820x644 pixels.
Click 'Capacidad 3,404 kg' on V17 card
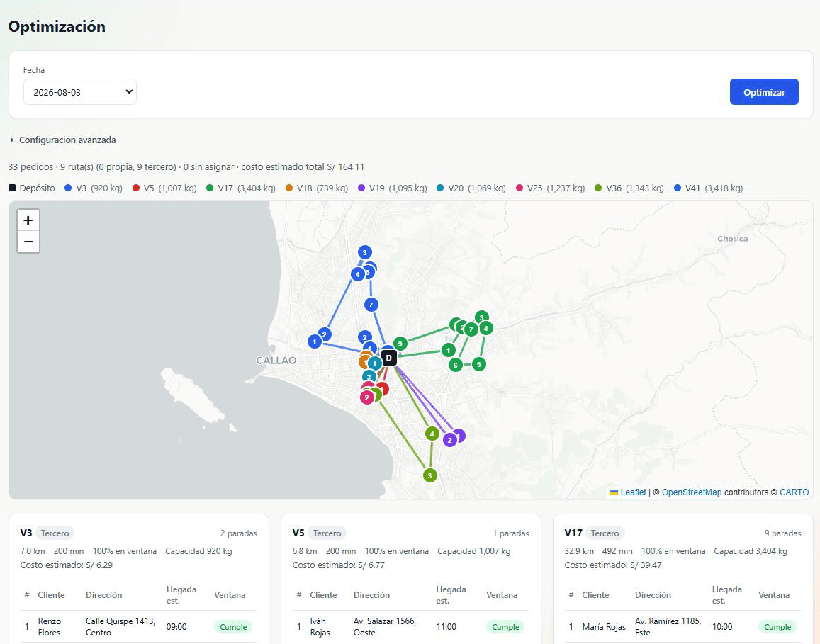(751, 551)
